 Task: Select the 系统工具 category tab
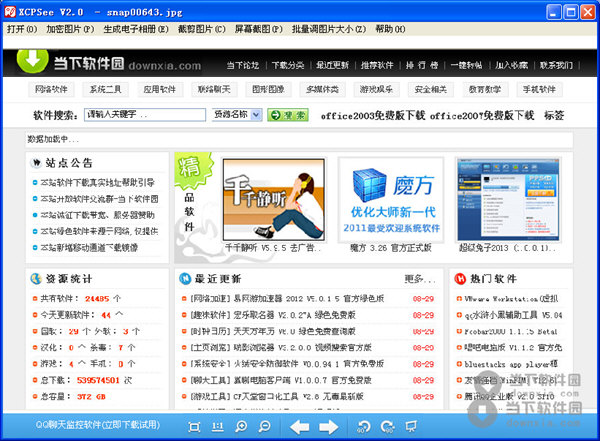coord(105,90)
